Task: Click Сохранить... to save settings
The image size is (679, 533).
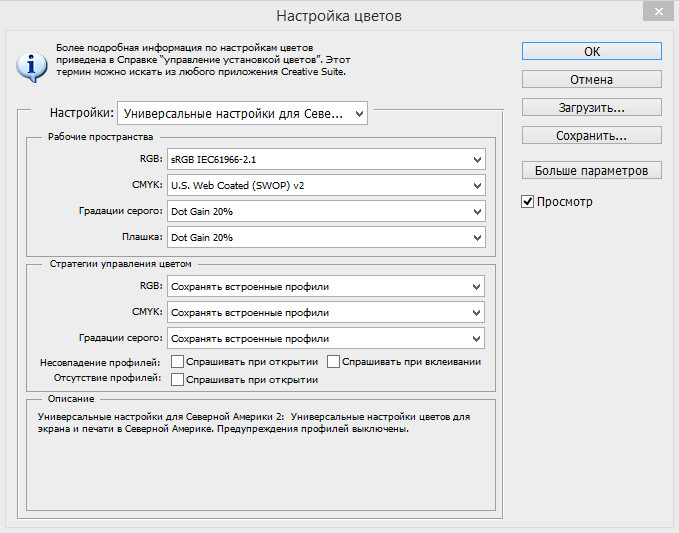Action: pyautogui.click(x=591, y=135)
